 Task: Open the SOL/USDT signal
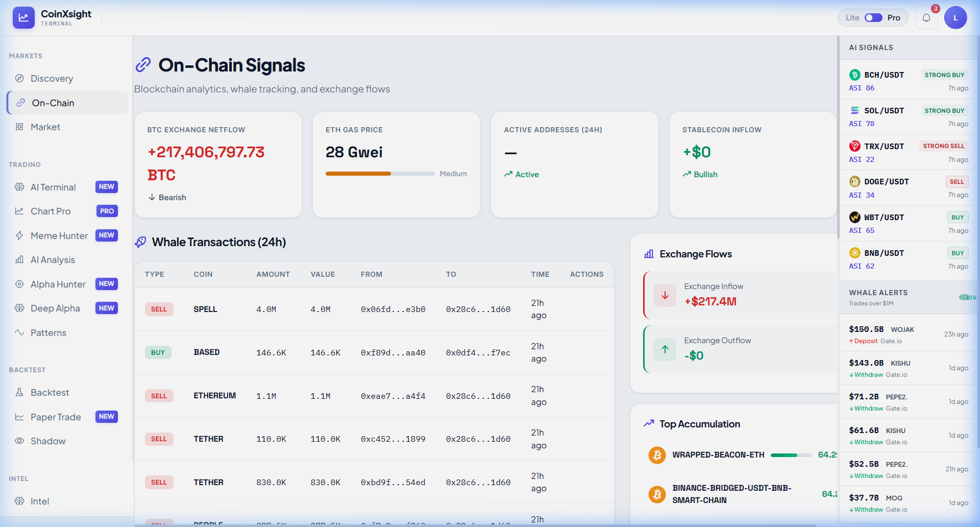click(x=909, y=117)
